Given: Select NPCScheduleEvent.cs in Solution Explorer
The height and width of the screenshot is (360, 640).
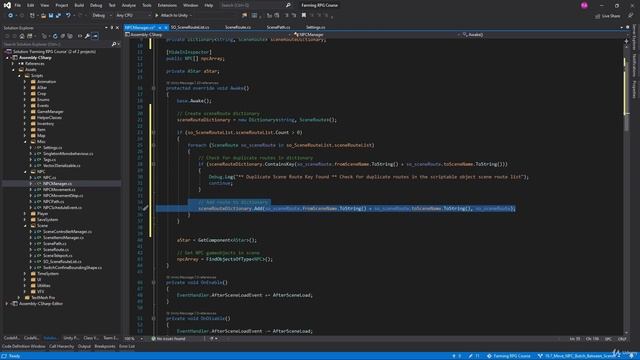Looking at the screenshot, I should (62, 208).
